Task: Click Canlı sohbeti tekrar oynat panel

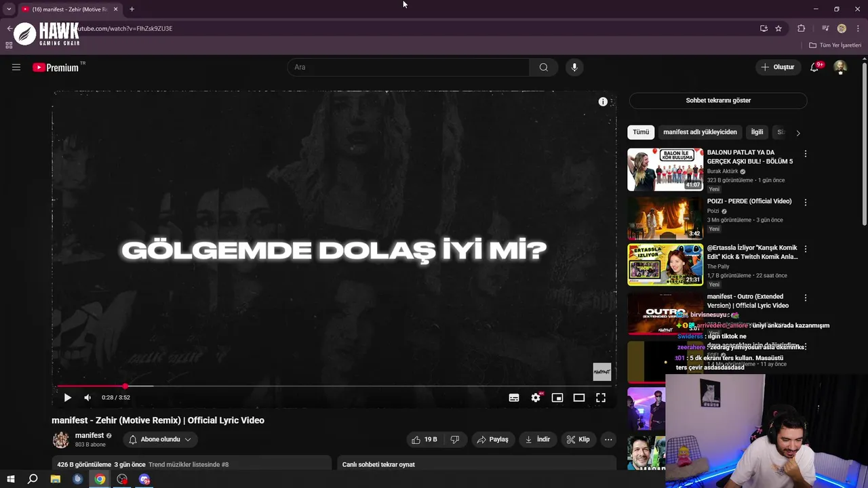Action: coord(477,464)
